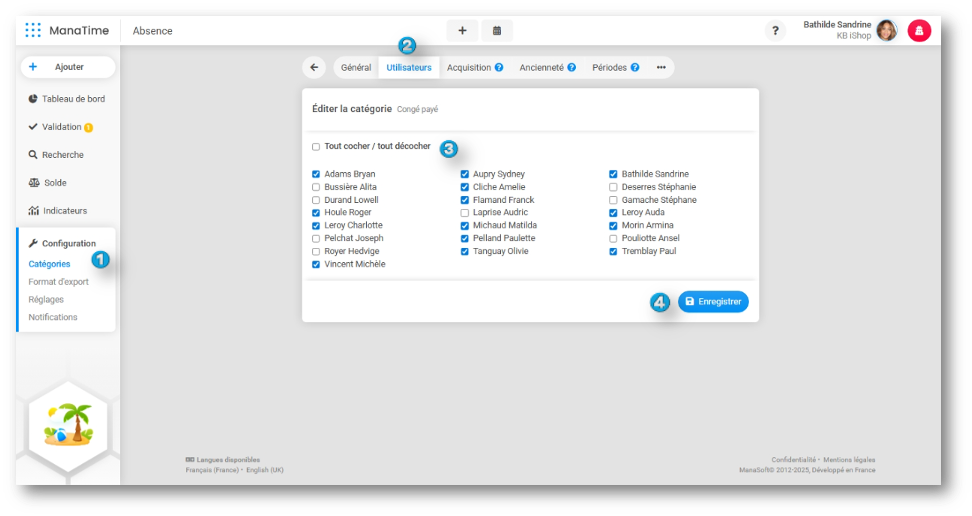Switch to the Acquisition tab
This screenshot has width=972, height=516.
[x=469, y=68]
